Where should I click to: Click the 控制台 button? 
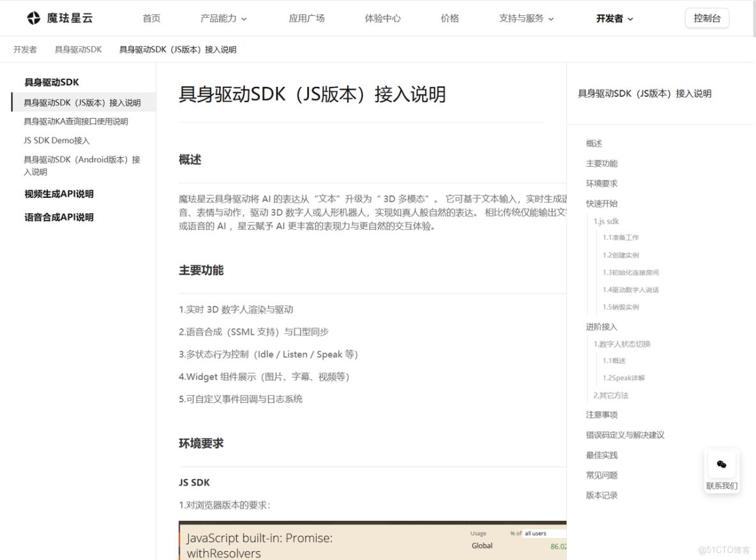[x=707, y=18]
